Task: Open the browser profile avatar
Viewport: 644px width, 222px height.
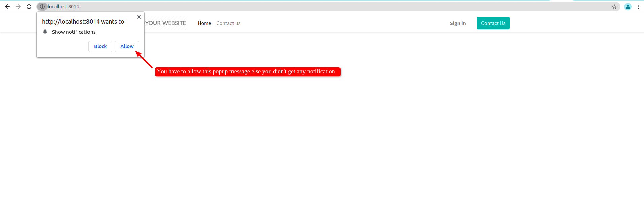Action: tap(628, 7)
